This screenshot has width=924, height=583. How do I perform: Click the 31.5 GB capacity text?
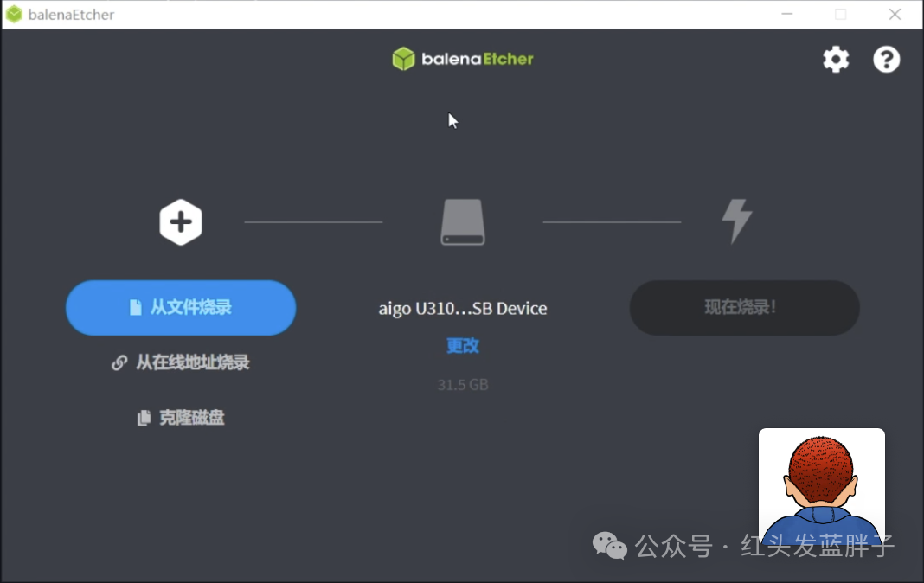(x=462, y=384)
